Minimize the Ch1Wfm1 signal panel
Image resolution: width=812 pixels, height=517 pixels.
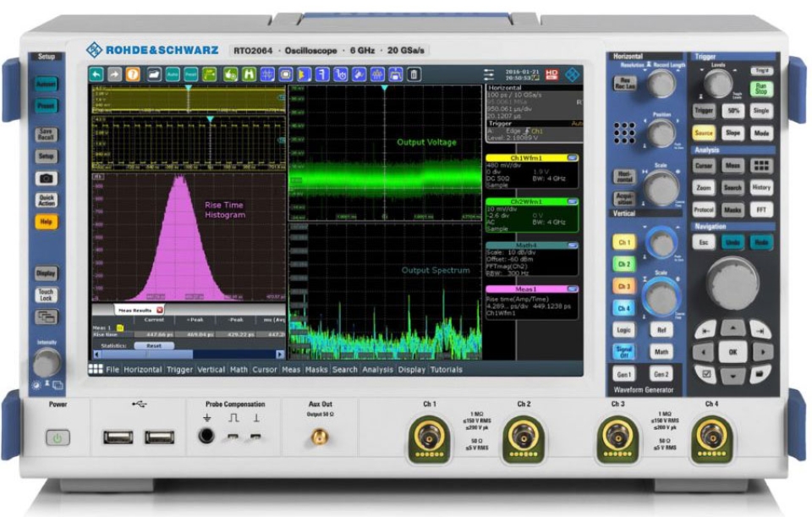(x=572, y=158)
